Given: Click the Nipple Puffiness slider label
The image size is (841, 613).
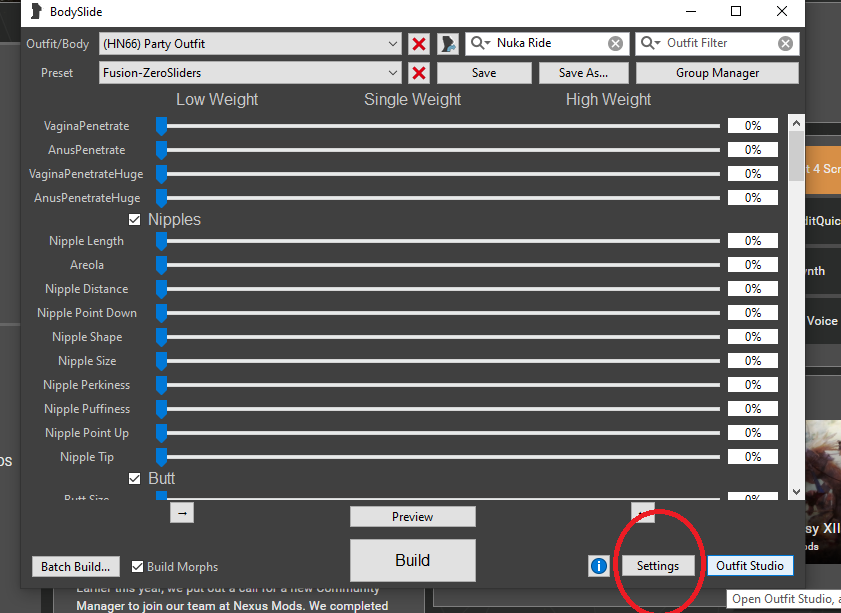Looking at the screenshot, I should click(87, 409).
